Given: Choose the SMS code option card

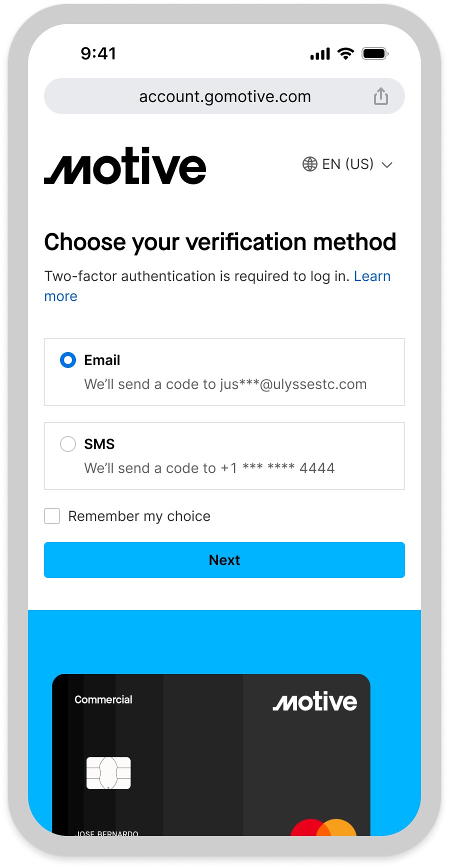Looking at the screenshot, I should click(x=224, y=456).
